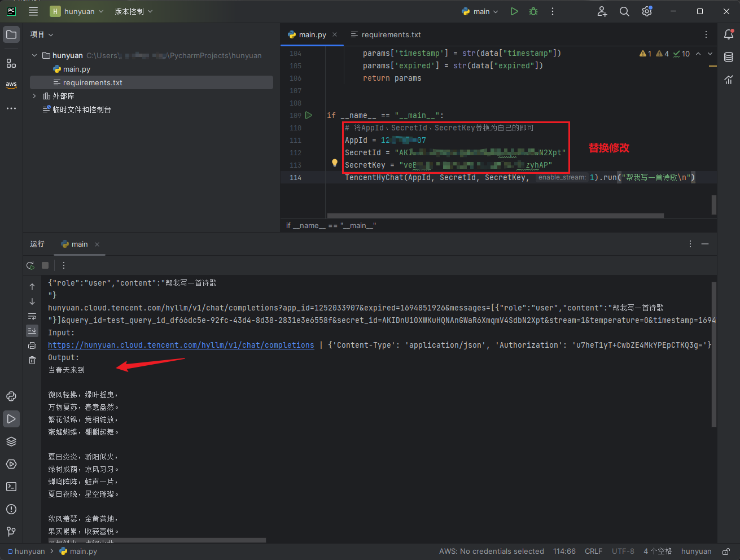Run the main configuration
Image resolution: width=740 pixels, height=560 pixels.
514,11
